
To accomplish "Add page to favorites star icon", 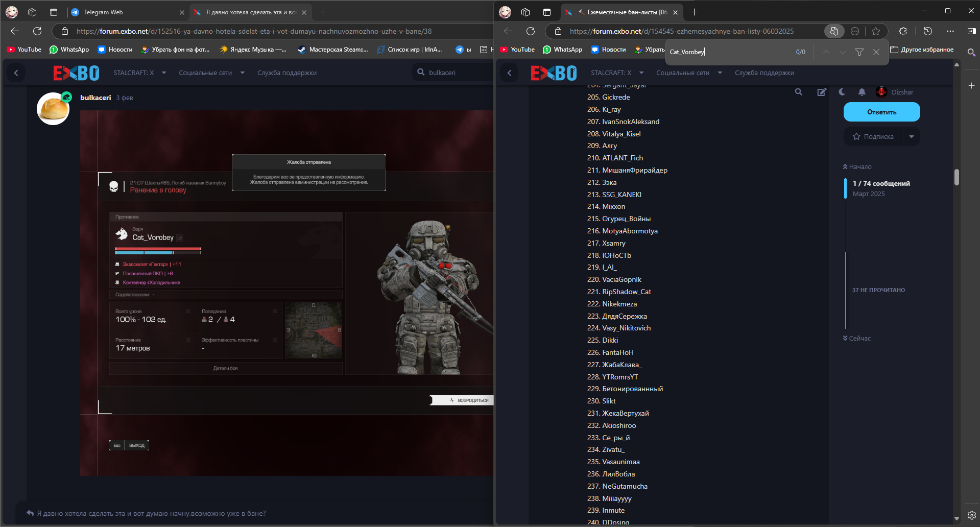I will coord(876,31).
